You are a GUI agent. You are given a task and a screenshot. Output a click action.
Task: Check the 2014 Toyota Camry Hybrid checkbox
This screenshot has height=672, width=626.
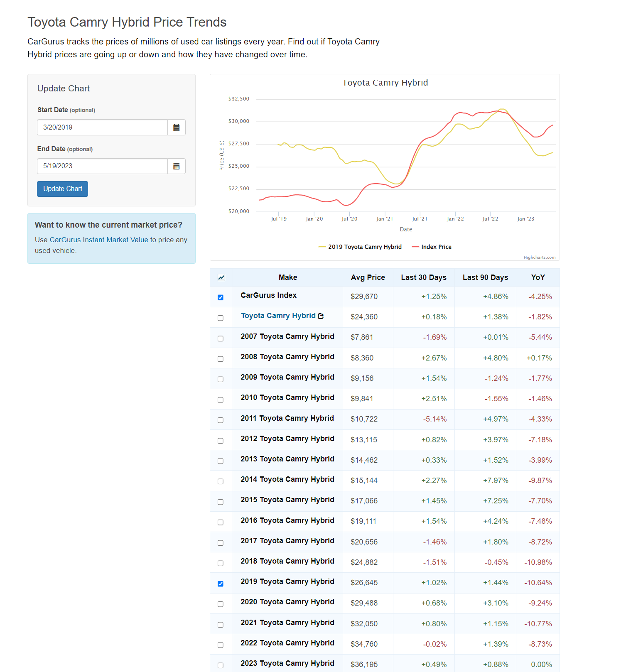[221, 481]
